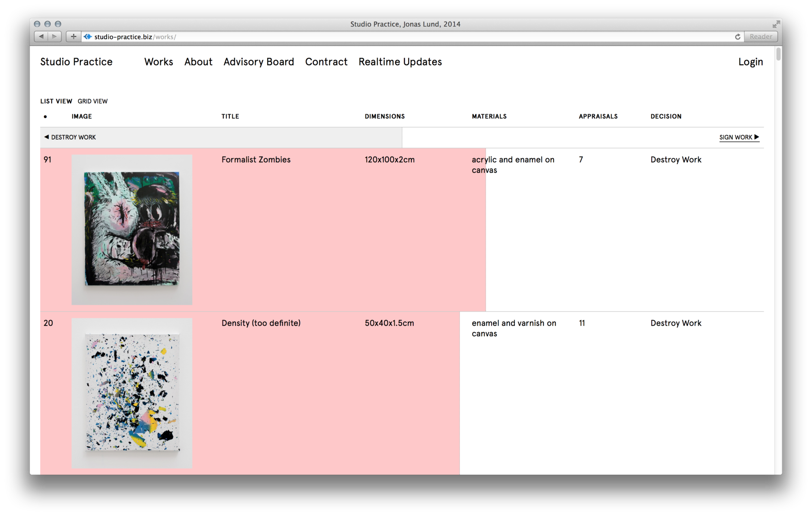Click the bullet column header dot
The height and width of the screenshot is (516, 812).
(45, 117)
